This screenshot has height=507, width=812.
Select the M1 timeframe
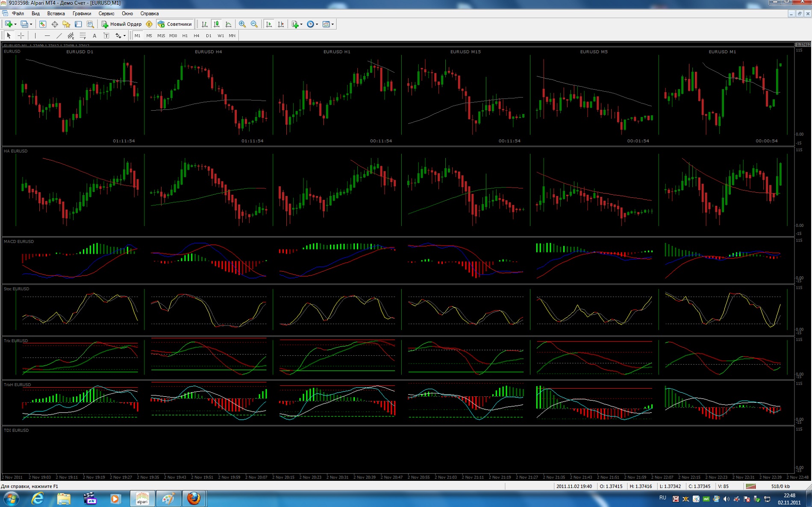137,36
